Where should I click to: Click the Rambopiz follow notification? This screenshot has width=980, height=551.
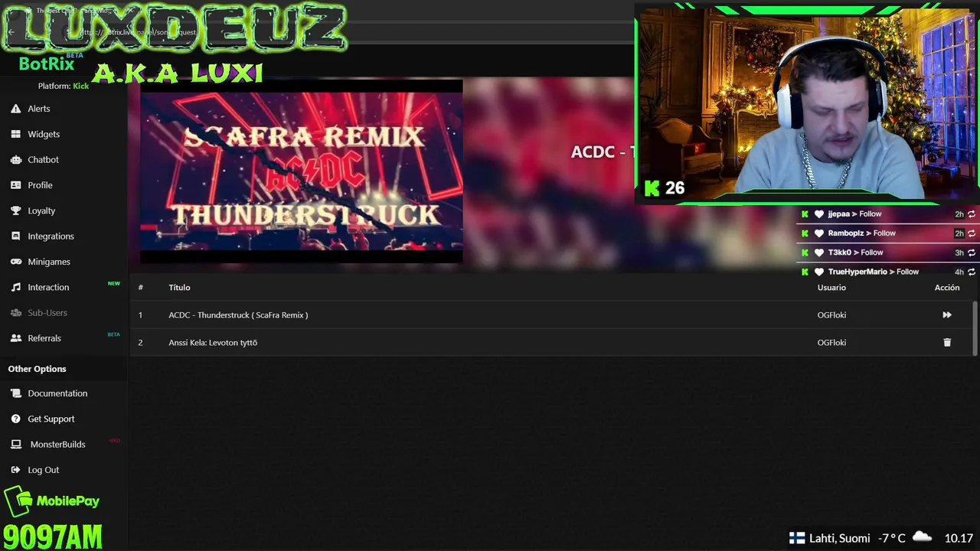pos(887,233)
